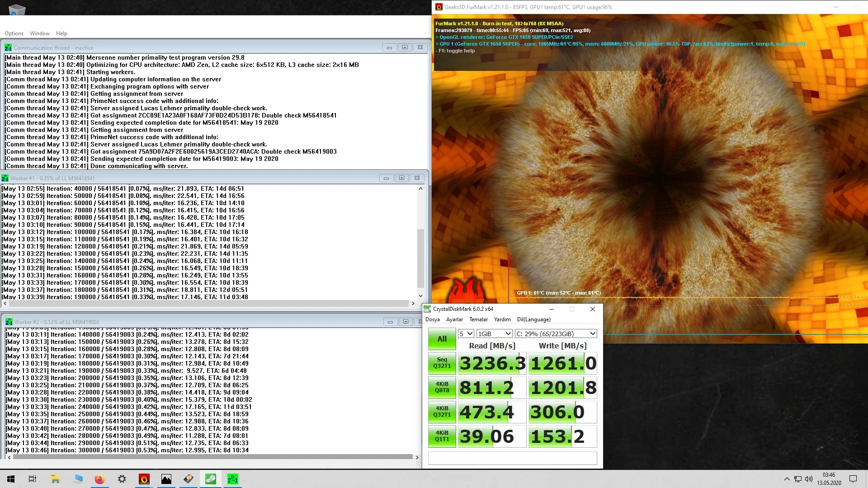Click the Worker #2 window title icon
Image resolution: width=868 pixels, height=488 pixels.
(x=9, y=322)
